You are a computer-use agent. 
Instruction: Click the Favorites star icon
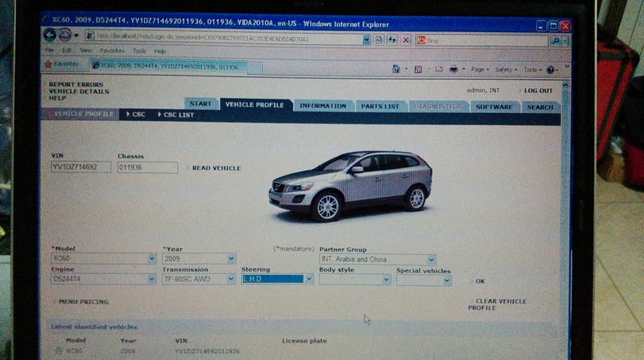tap(48, 64)
